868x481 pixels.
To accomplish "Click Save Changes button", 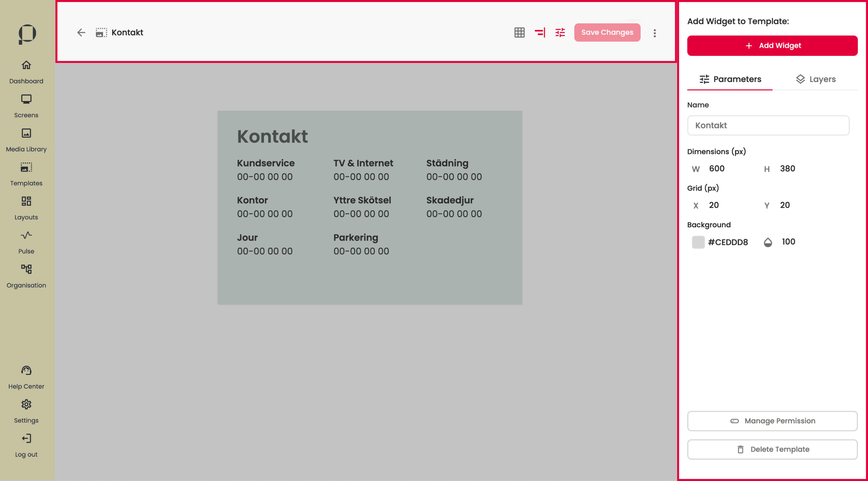I will click(x=607, y=33).
